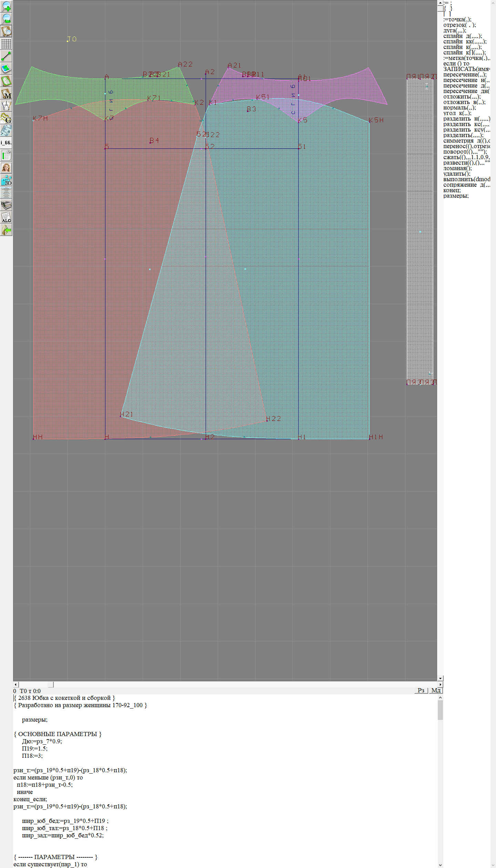
Task: Click the Рз button
Action: 421,690
